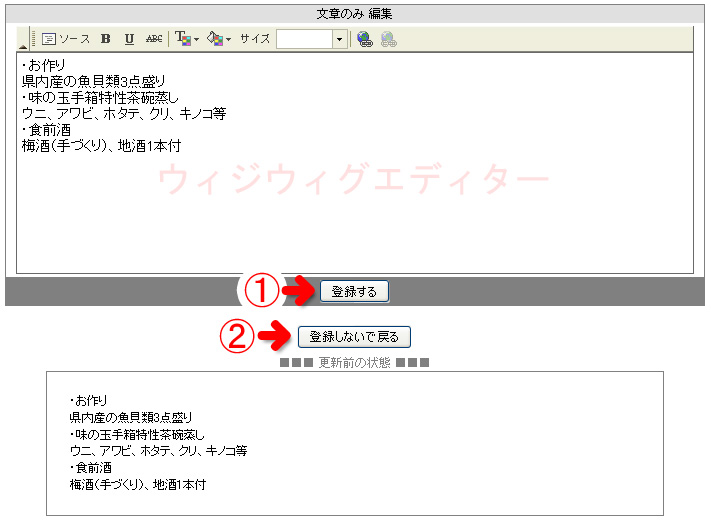Viewport: 711px width, 520px height.
Task: Open the text color picker
Action: coord(187,39)
